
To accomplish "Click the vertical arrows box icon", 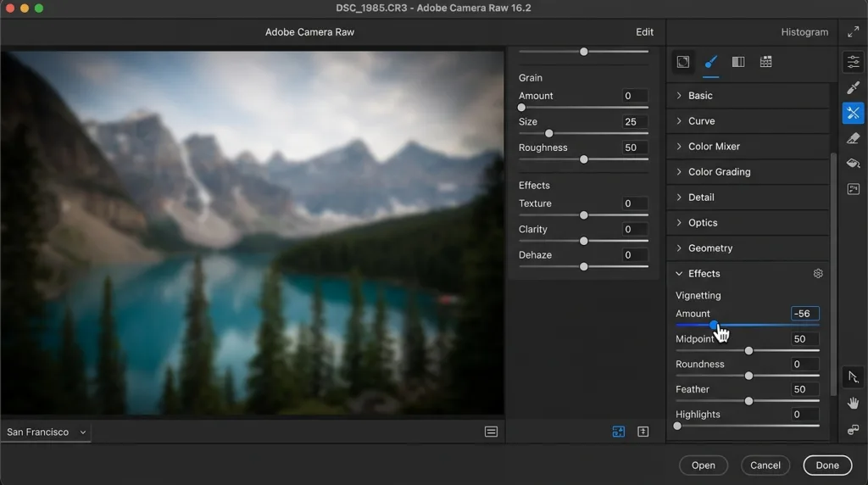I will coord(643,432).
